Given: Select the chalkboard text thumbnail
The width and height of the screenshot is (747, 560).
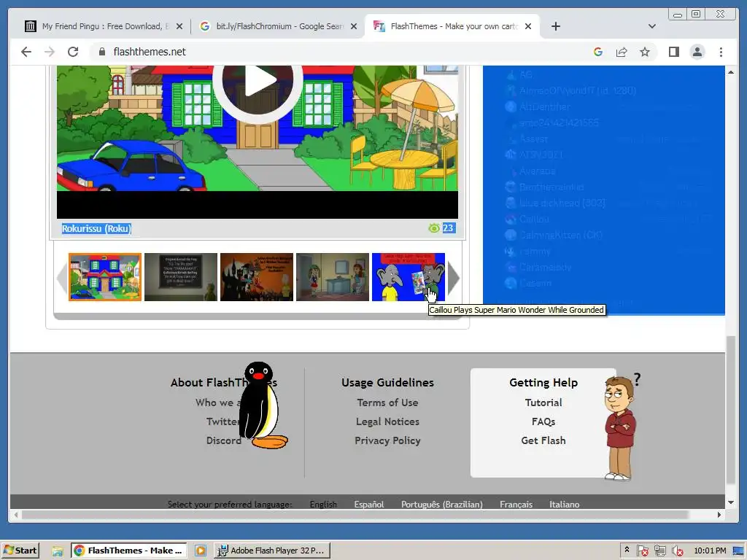Looking at the screenshot, I should click(181, 276).
